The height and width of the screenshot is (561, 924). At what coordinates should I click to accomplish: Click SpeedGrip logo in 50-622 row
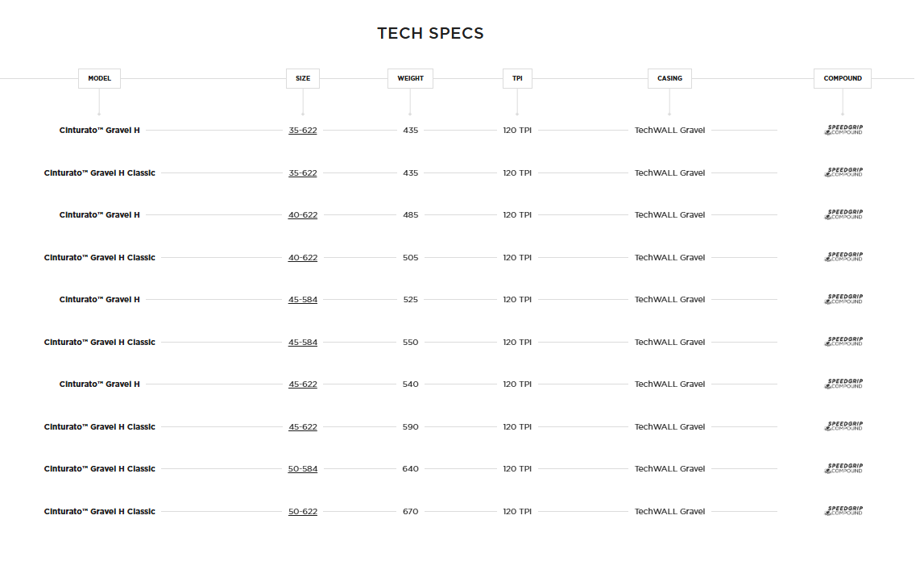[843, 511]
